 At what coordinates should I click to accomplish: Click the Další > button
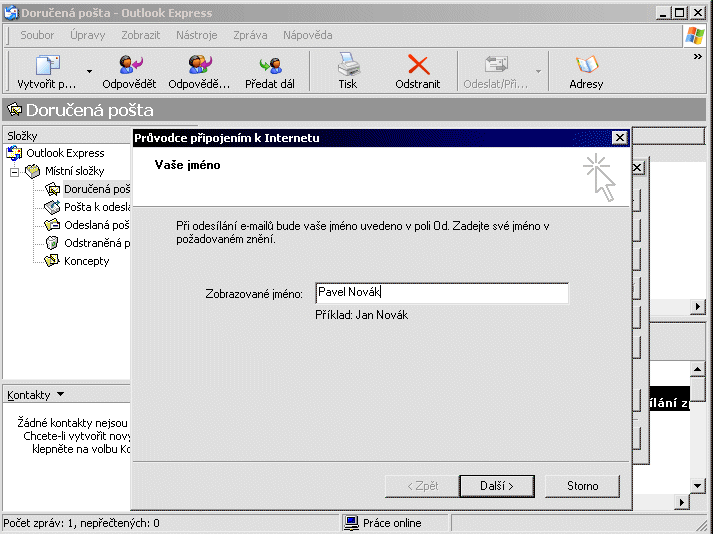click(497, 486)
